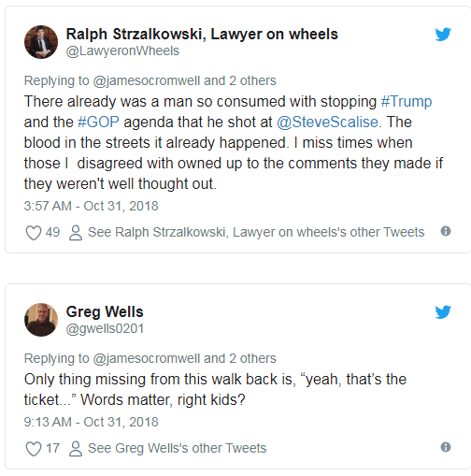Click person icon beside Greg Wells's other Tweets

[x=76, y=449]
